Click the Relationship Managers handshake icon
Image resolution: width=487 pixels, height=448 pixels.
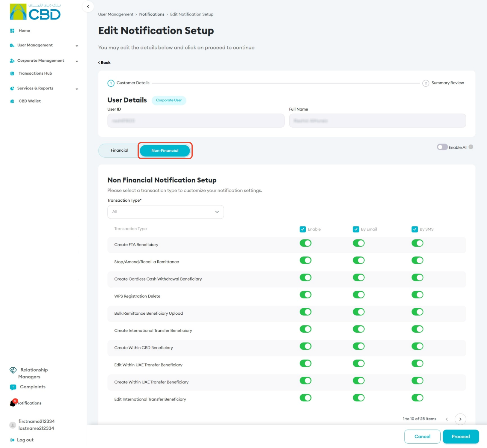(13, 370)
